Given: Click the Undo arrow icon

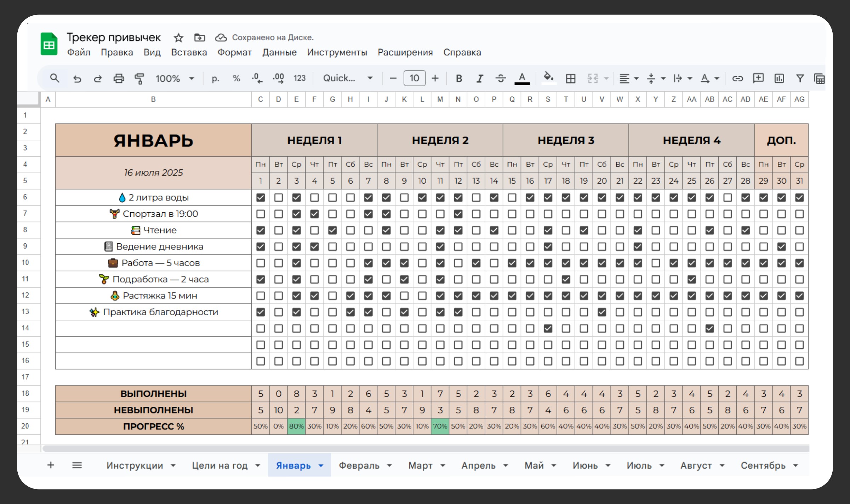Looking at the screenshot, I should [77, 79].
